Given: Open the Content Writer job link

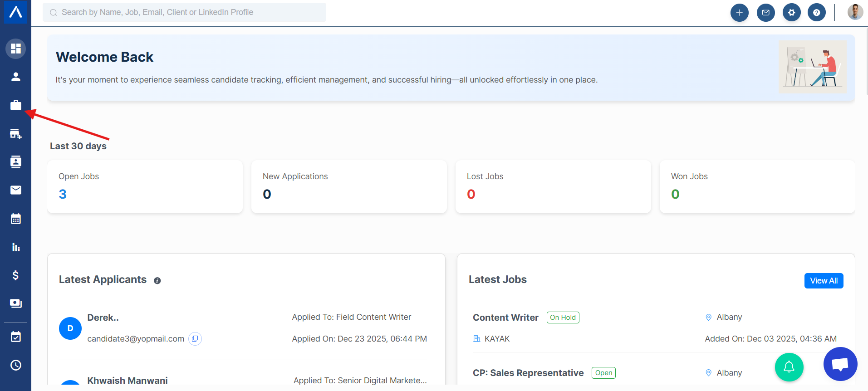Looking at the screenshot, I should [x=505, y=318].
